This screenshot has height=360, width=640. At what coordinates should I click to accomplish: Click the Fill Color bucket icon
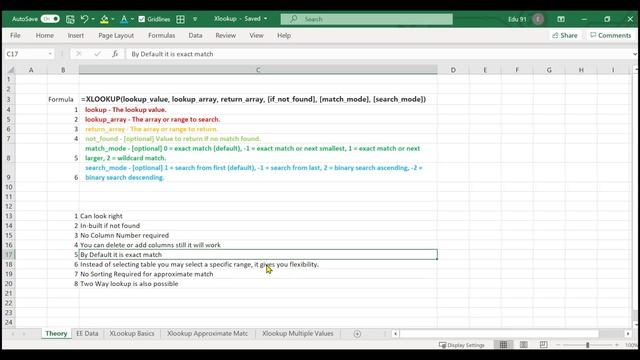click(x=104, y=19)
